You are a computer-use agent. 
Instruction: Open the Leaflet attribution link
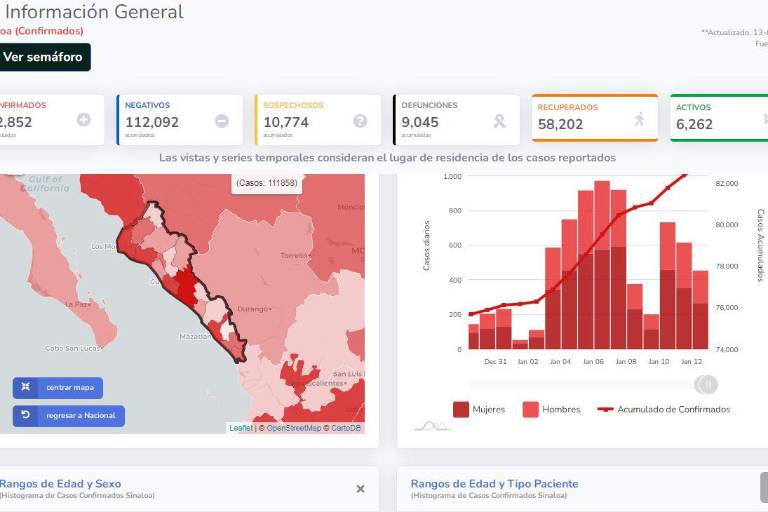(x=240, y=428)
